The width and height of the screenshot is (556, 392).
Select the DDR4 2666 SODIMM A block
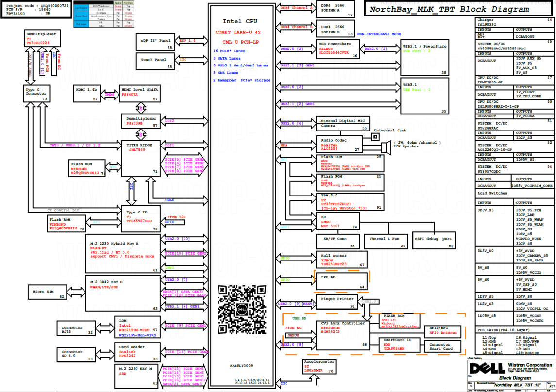point(336,9)
